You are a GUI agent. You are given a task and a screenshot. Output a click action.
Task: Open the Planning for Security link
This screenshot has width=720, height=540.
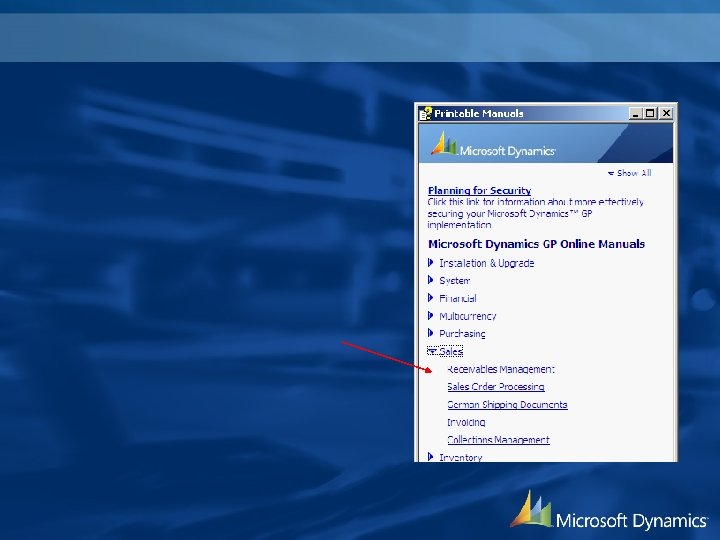click(x=479, y=191)
